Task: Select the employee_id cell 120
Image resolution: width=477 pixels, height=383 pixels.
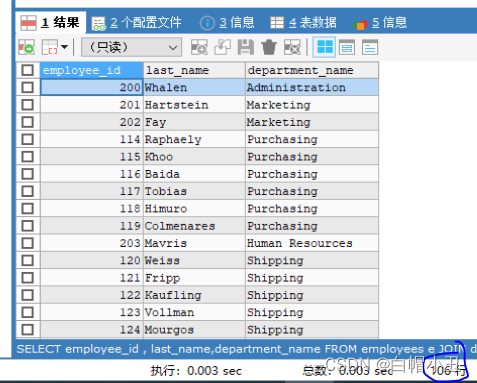Action: point(92,261)
